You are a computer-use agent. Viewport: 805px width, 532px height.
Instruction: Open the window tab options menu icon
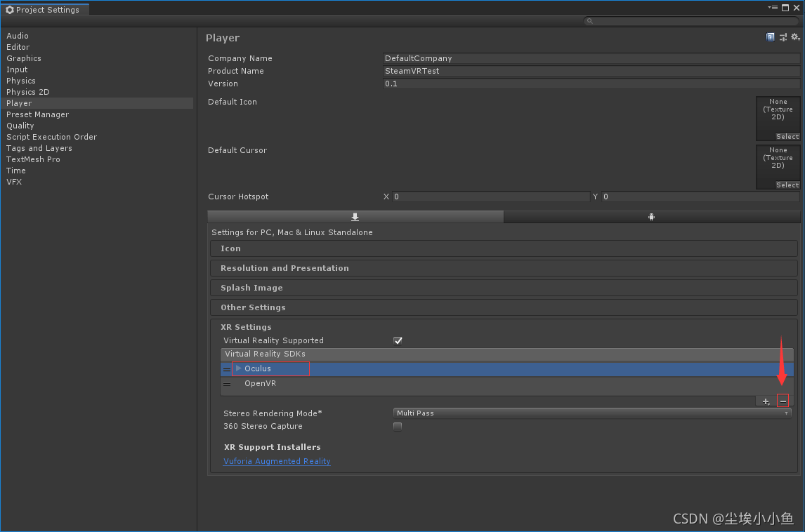pos(773,8)
